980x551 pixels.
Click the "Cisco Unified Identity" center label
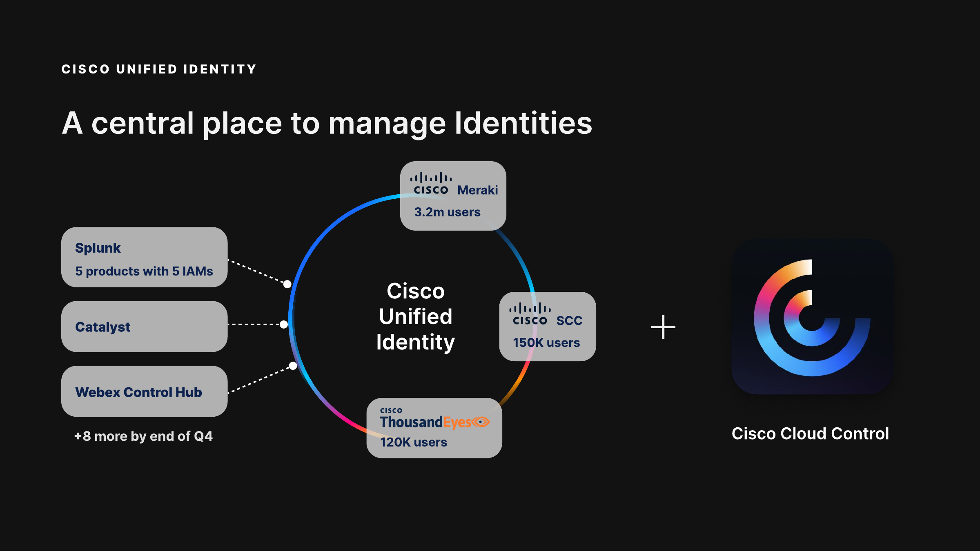point(416,317)
